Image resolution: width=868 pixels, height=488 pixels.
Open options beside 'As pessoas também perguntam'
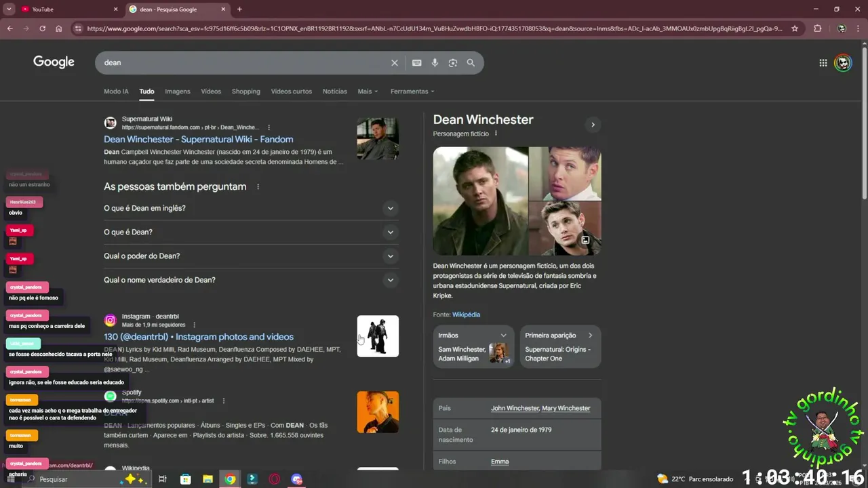tap(258, 186)
